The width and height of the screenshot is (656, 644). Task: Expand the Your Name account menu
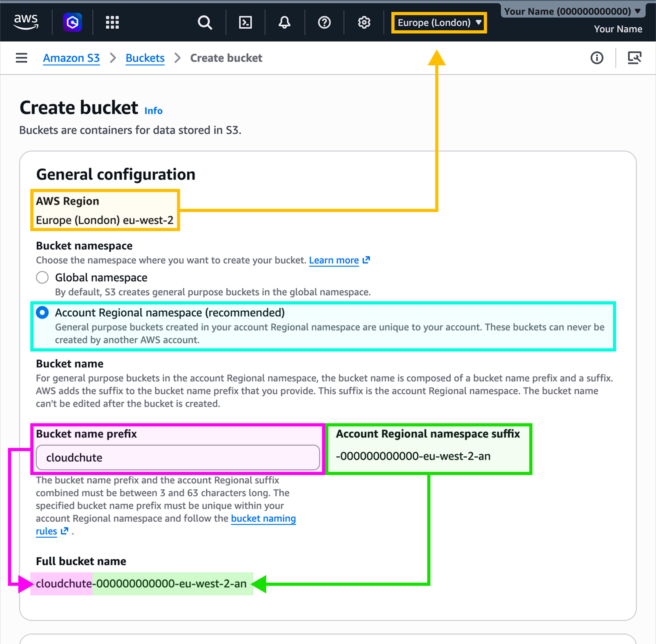tap(573, 11)
